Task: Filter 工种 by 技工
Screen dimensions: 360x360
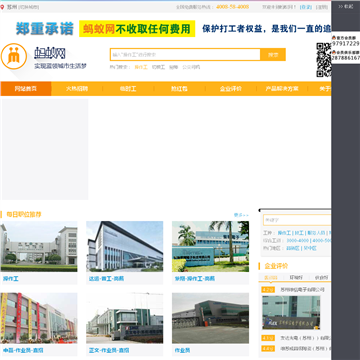Action: click(299, 233)
